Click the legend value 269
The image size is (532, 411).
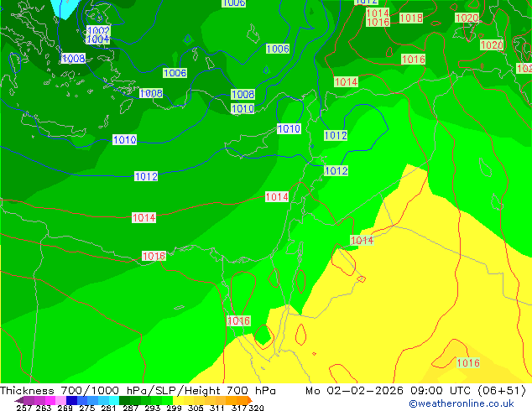point(65,408)
